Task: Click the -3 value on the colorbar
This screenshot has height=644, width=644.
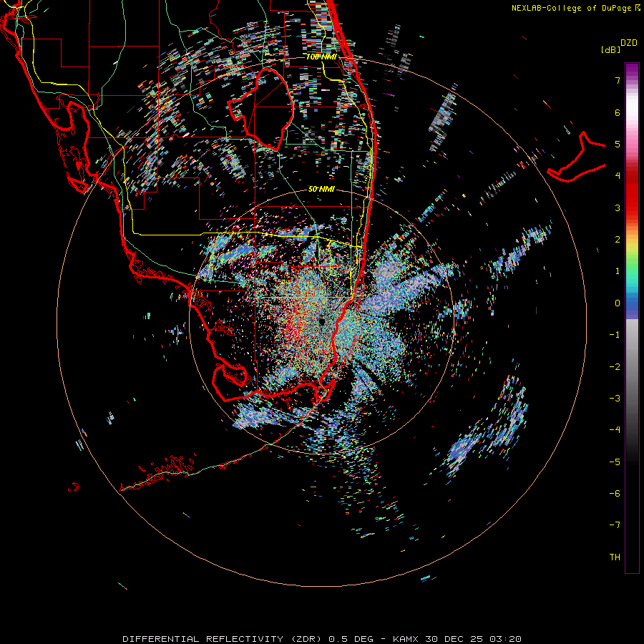Action: pyautogui.click(x=615, y=398)
